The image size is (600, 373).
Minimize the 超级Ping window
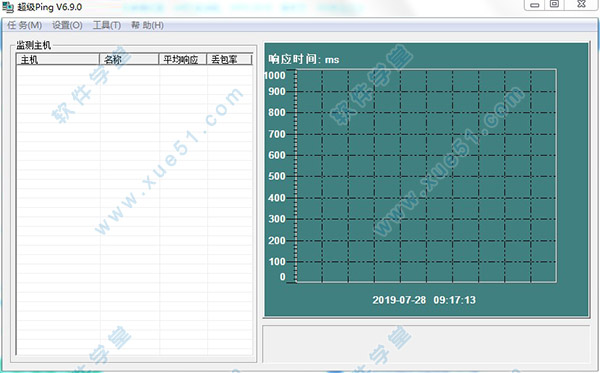click(x=535, y=5)
